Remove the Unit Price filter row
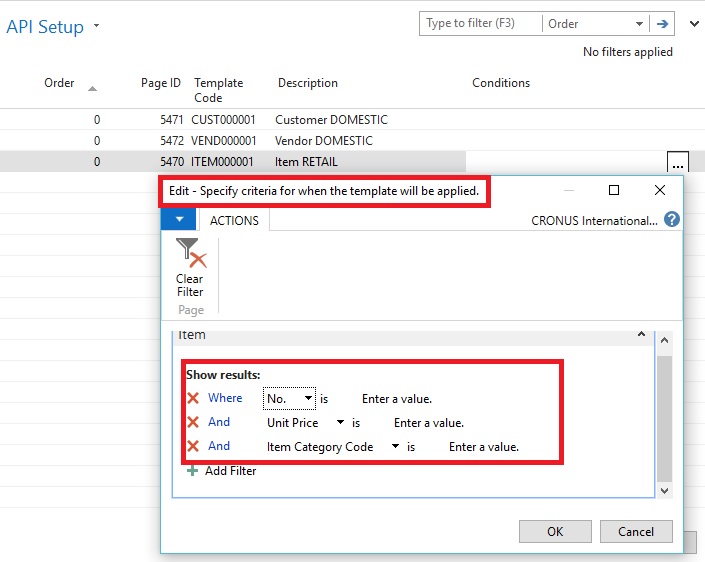The image size is (705, 562). point(193,423)
